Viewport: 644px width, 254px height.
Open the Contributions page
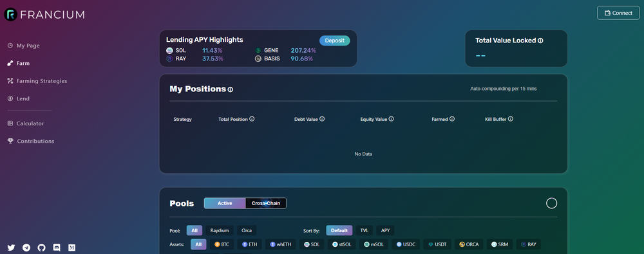pos(30,141)
